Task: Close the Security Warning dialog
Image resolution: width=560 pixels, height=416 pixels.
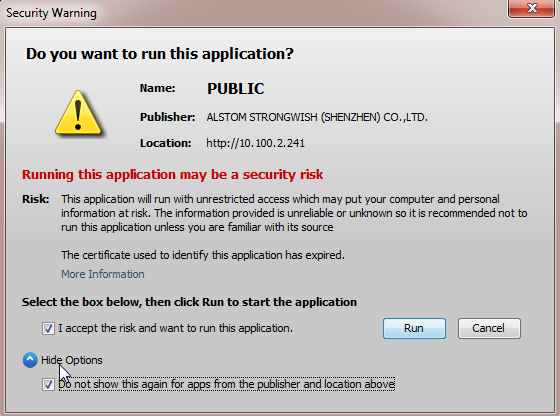Action: click(x=531, y=8)
